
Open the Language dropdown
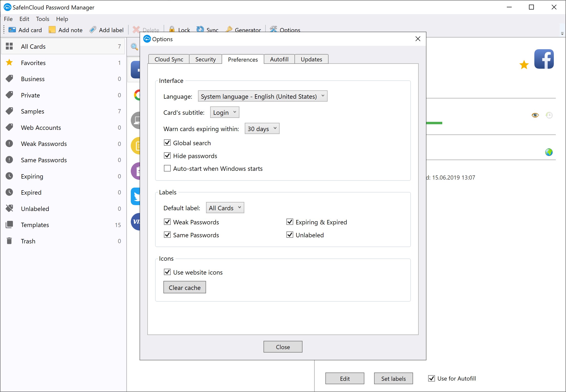(x=262, y=96)
